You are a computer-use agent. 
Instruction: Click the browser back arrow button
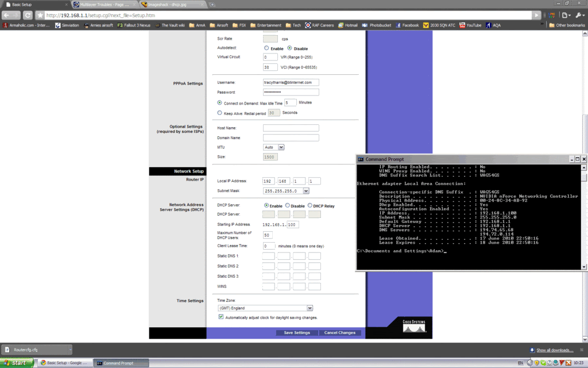pyautogui.click(x=6, y=15)
